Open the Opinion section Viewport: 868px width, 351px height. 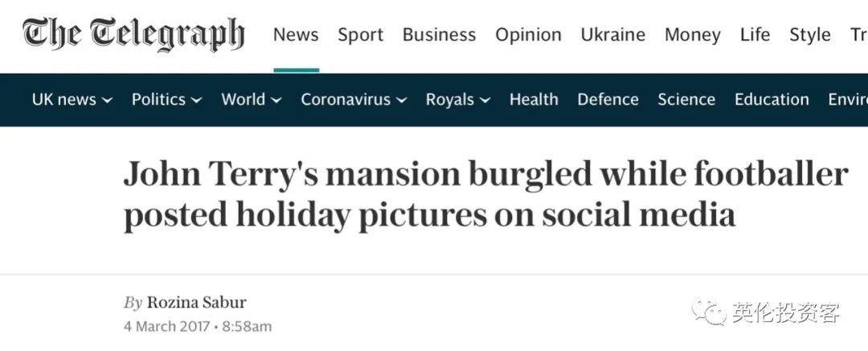point(528,35)
